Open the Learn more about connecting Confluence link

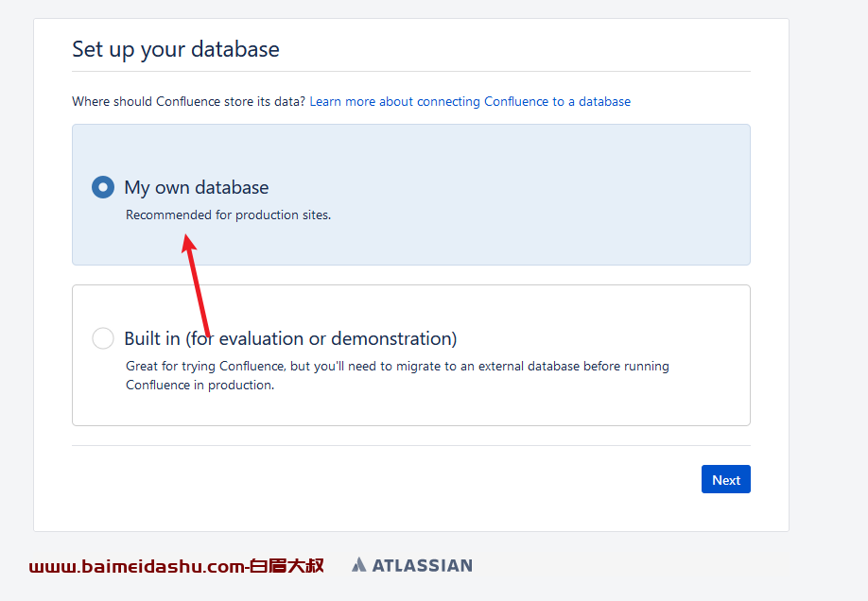tap(470, 101)
